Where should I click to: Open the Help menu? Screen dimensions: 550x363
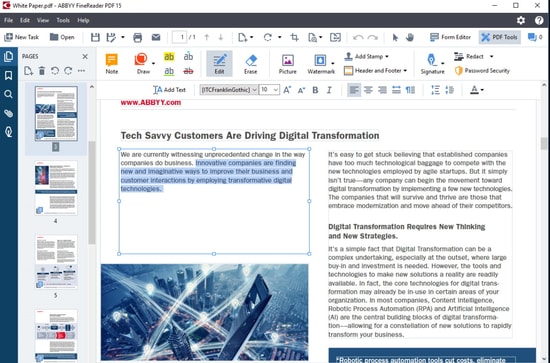point(83,20)
